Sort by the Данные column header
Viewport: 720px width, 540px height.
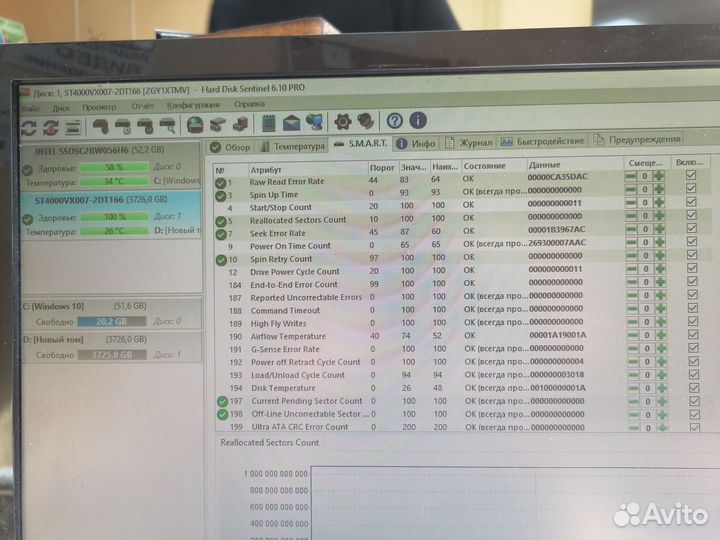tap(574, 164)
